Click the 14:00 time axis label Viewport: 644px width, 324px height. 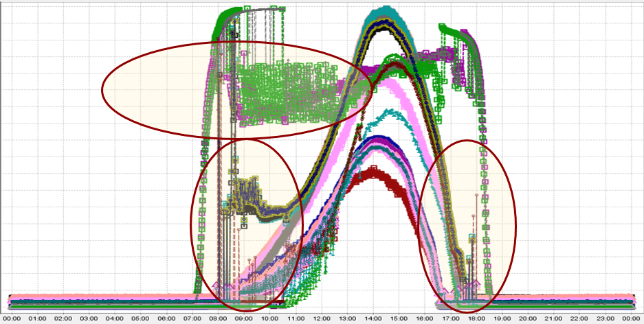pos(373,319)
